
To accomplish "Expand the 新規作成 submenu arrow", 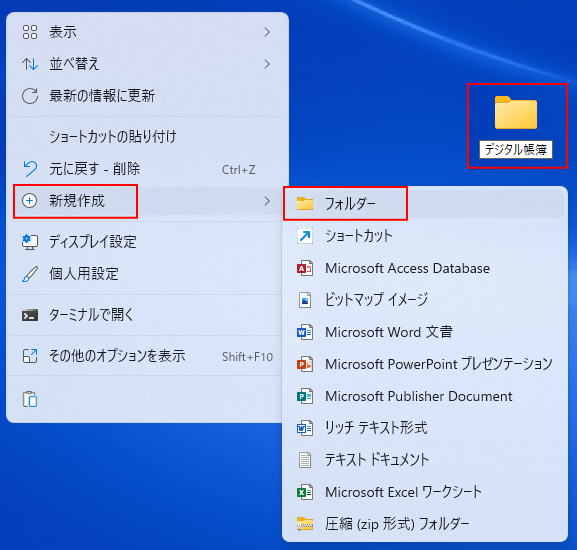I will click(267, 201).
